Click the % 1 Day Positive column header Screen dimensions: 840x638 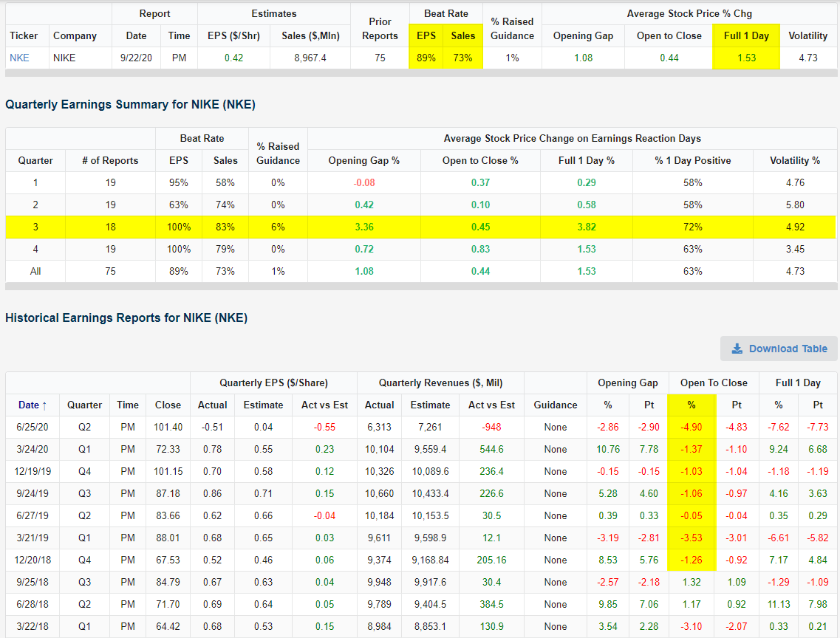coord(692,160)
